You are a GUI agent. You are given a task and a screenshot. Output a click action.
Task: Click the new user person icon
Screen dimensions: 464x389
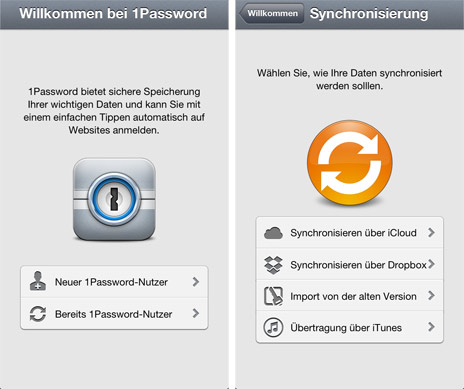tap(38, 281)
